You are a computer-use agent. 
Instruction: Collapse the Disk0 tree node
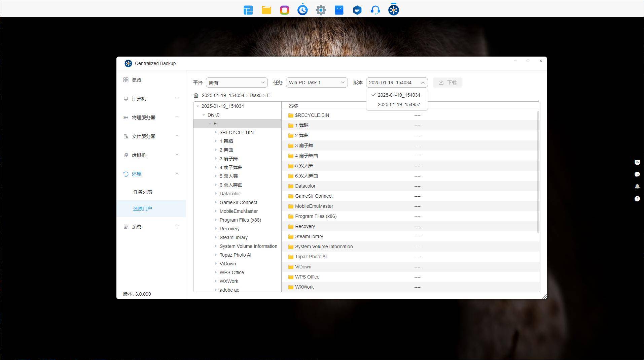[x=204, y=115]
